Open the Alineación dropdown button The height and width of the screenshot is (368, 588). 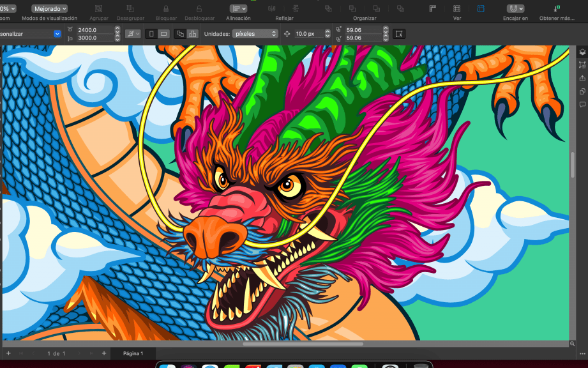pyautogui.click(x=238, y=8)
